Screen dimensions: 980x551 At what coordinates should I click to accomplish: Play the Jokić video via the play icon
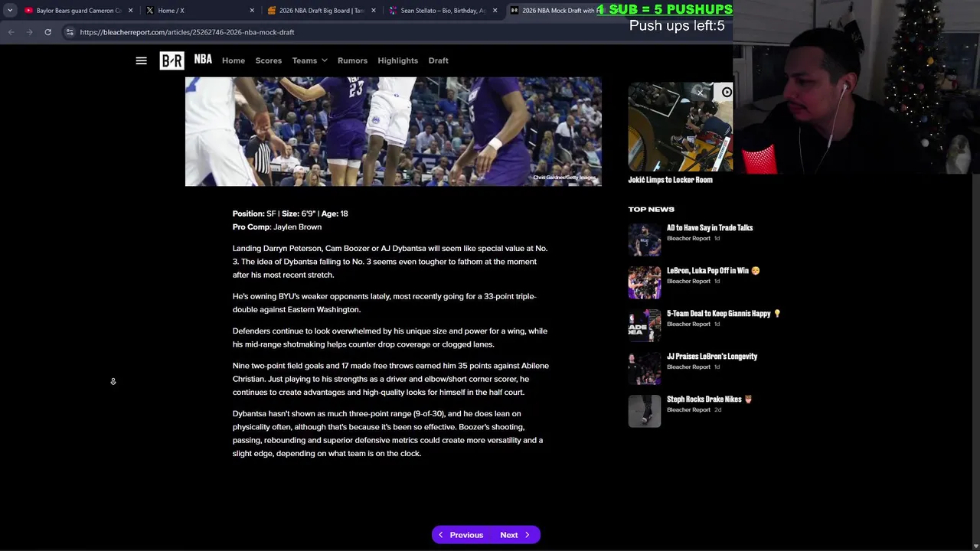tap(727, 93)
